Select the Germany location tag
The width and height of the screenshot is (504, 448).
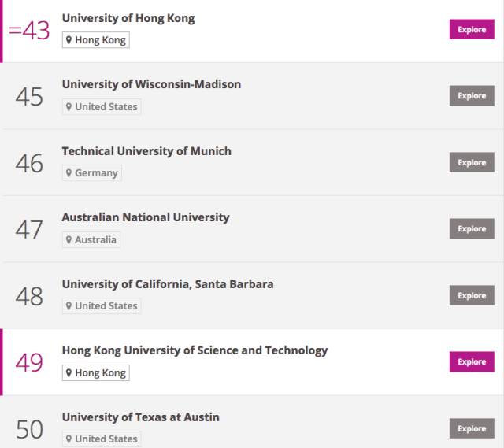point(92,173)
